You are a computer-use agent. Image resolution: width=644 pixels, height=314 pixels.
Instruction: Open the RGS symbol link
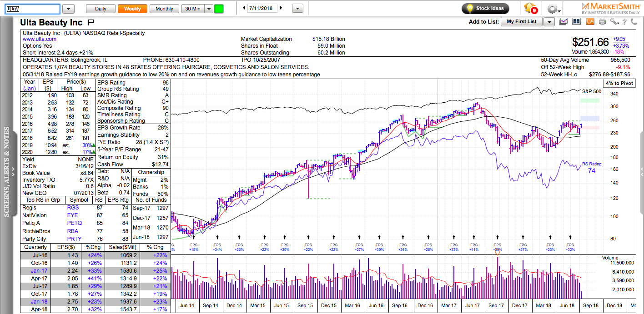tap(73, 208)
